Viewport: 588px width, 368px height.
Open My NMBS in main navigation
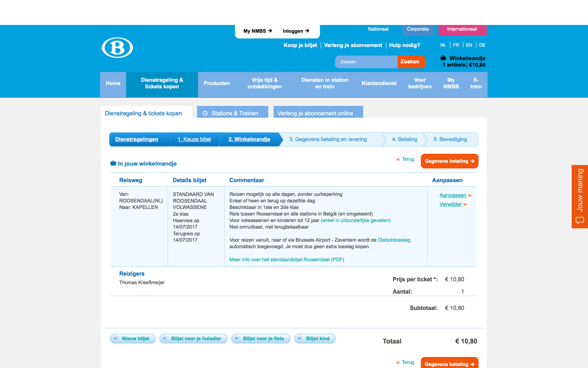click(x=451, y=83)
